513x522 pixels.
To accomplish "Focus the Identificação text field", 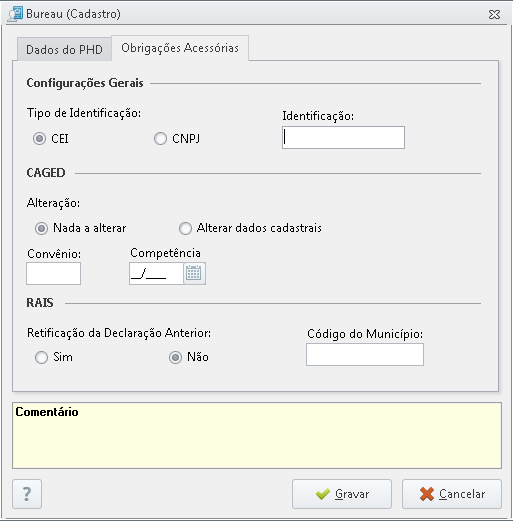I will tap(343, 137).
